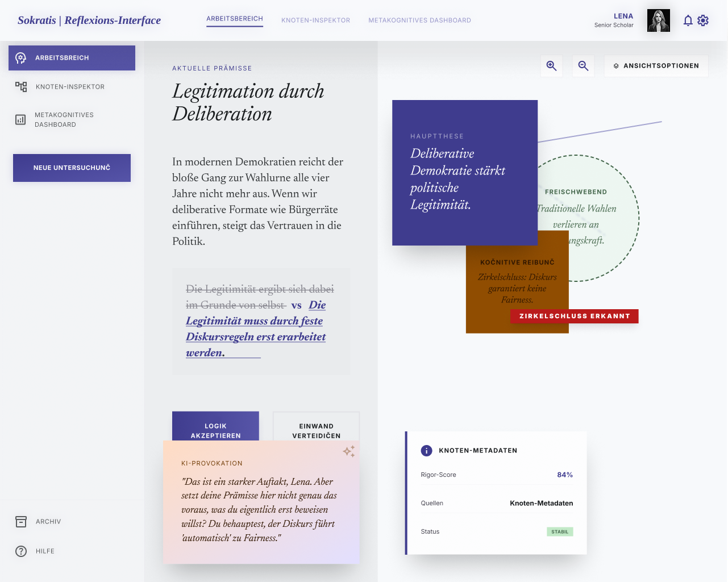The width and height of the screenshot is (728, 582).
Task: Switch to the Metakognitives Dashboard top tab
Action: (419, 20)
